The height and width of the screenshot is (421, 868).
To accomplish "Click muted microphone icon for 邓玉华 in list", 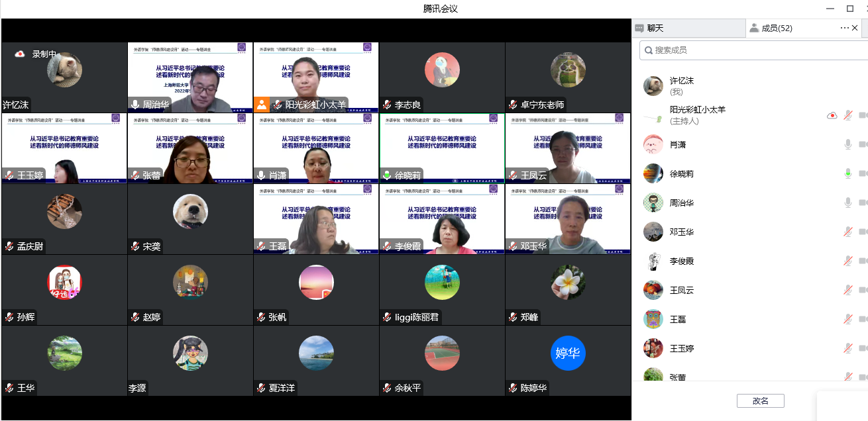I will pyautogui.click(x=847, y=232).
